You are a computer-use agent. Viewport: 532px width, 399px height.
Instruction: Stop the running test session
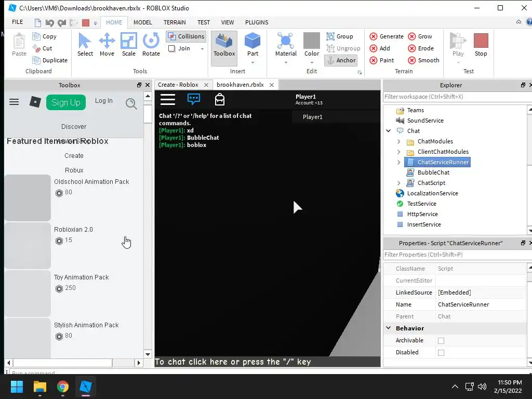(481, 45)
